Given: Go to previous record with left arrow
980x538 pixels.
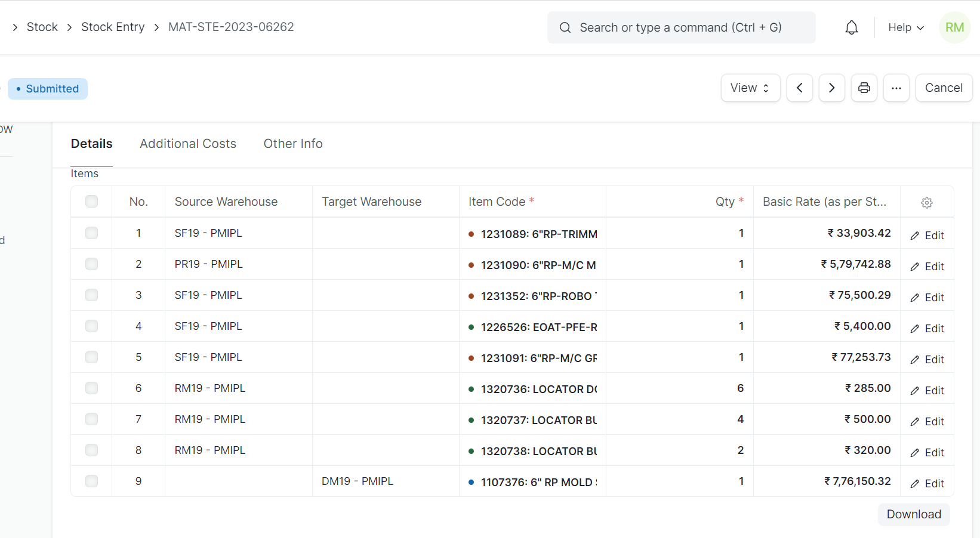Looking at the screenshot, I should (800, 88).
